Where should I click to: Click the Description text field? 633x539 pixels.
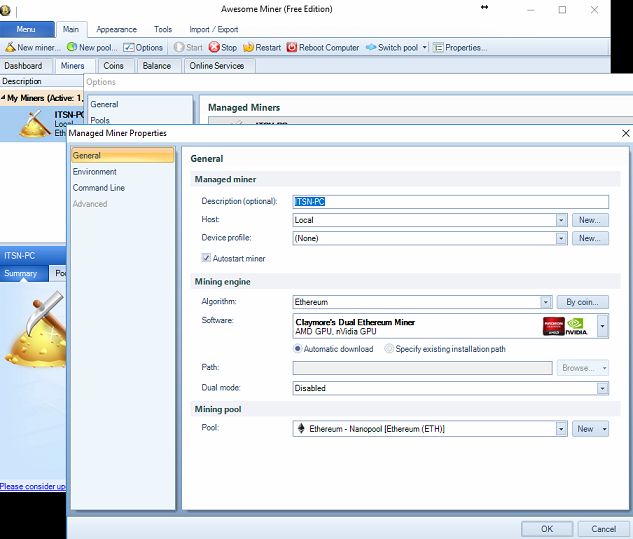[x=450, y=201]
